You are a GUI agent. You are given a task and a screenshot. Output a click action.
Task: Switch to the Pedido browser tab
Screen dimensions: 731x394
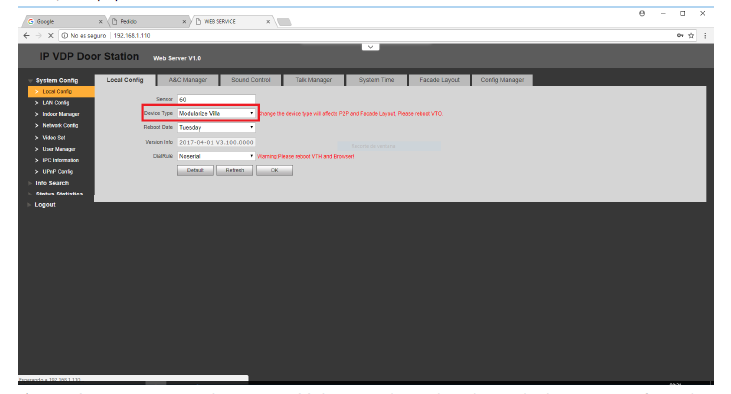click(x=148, y=21)
